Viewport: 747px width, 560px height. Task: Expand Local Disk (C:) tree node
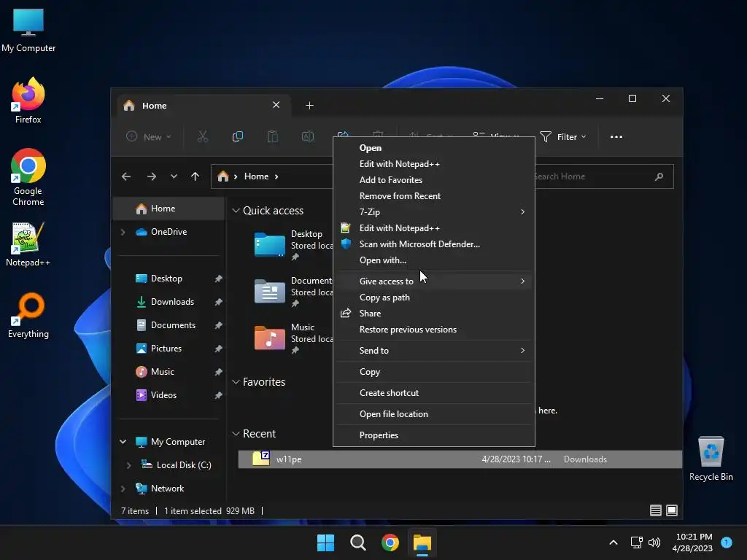coord(128,465)
